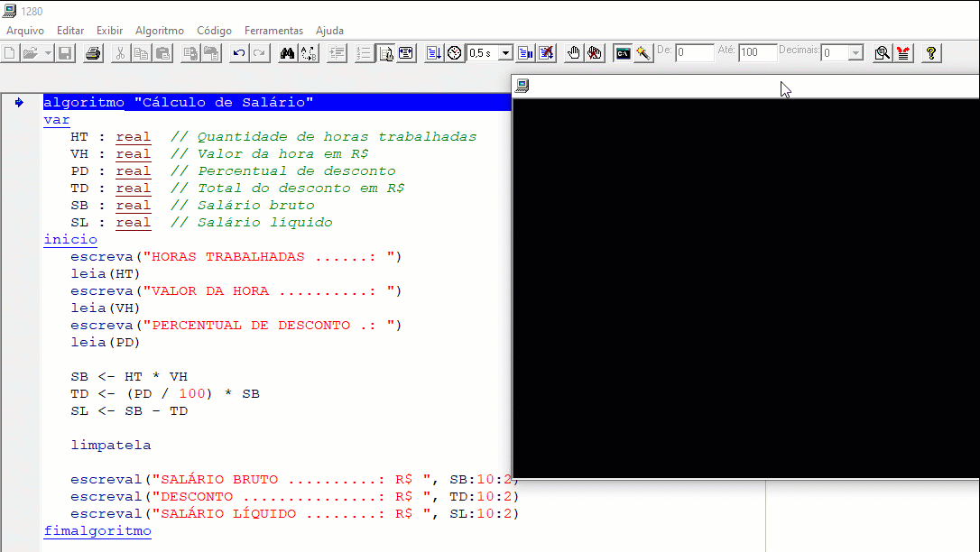Viewport: 980px width, 552px height.
Task: Click the "PERCENTUAL DE DESCONTO" string
Action: (x=251, y=326)
